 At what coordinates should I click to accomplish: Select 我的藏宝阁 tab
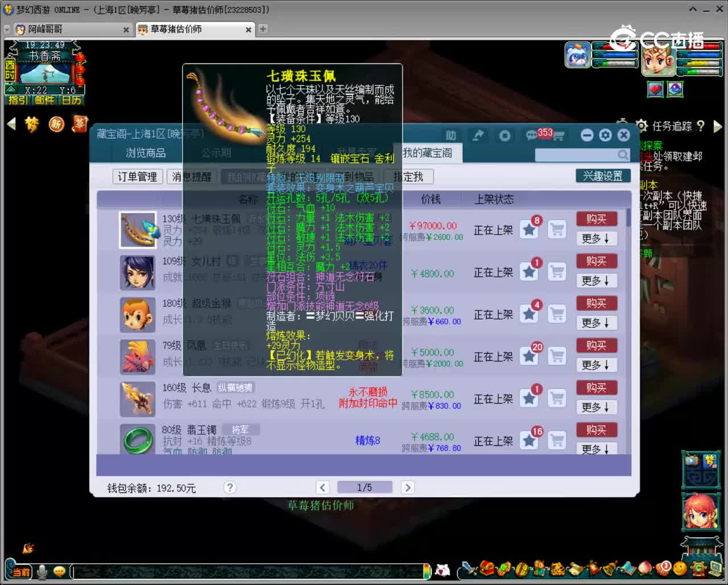[x=428, y=153]
